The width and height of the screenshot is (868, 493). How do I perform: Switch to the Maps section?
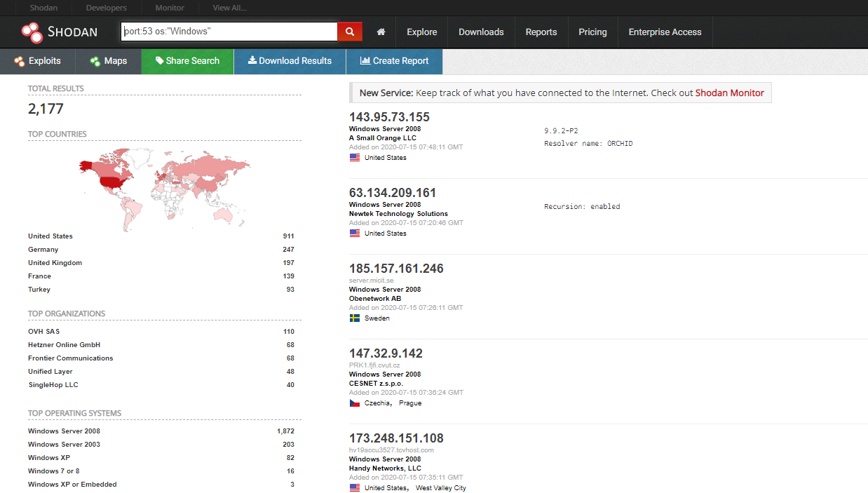click(108, 61)
